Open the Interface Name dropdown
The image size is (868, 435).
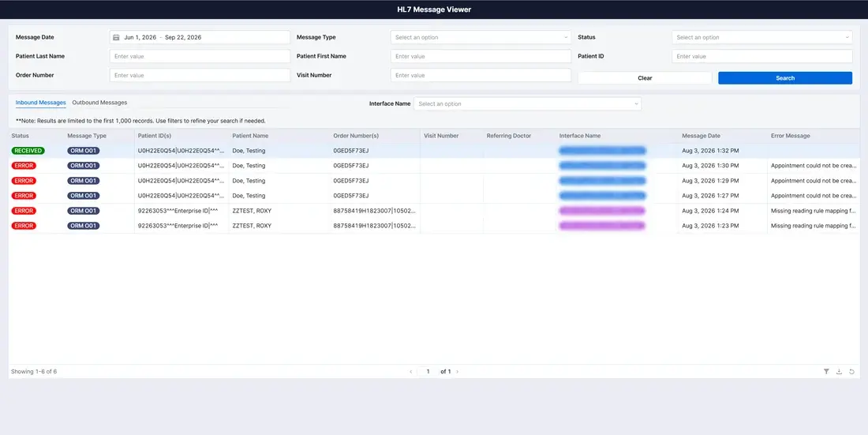528,103
